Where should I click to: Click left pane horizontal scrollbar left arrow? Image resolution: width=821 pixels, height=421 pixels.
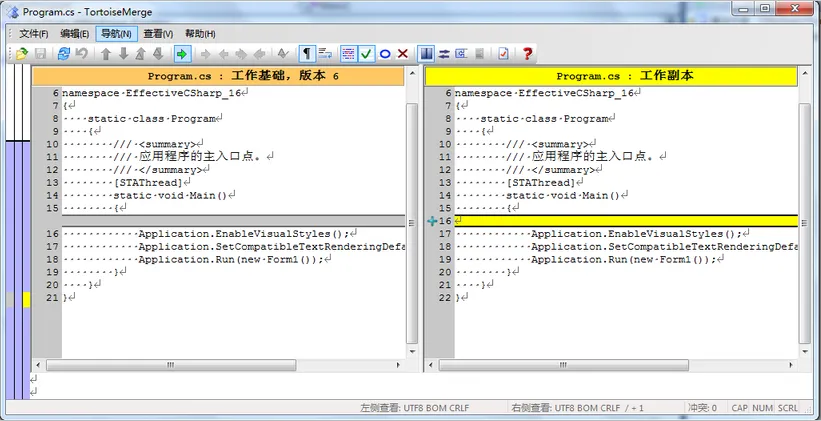point(38,365)
